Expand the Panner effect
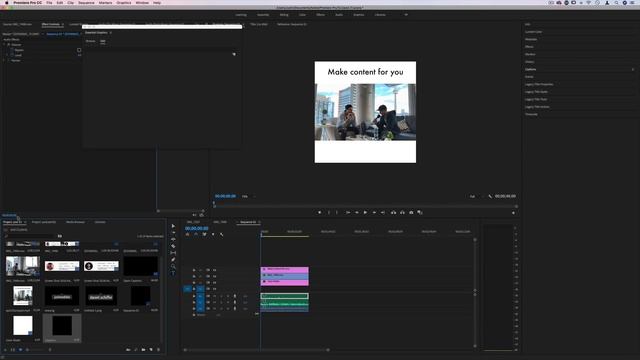Viewport: 640px width, 360px height. point(4,60)
